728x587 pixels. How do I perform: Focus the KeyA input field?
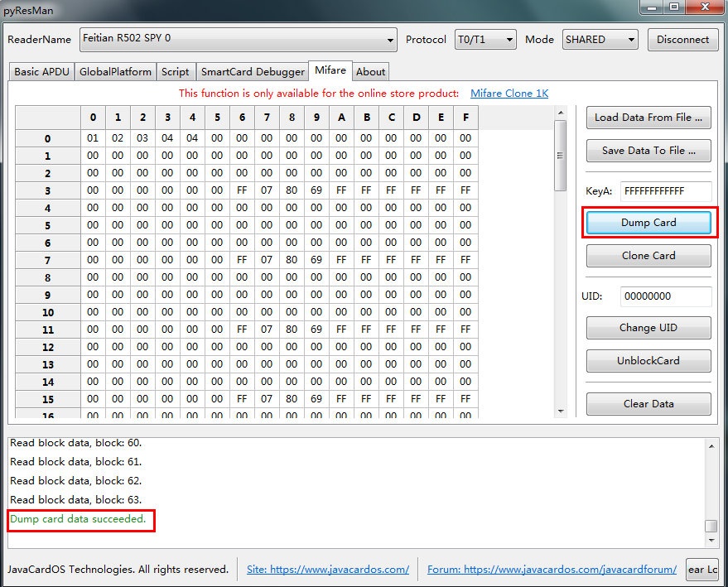click(x=666, y=191)
